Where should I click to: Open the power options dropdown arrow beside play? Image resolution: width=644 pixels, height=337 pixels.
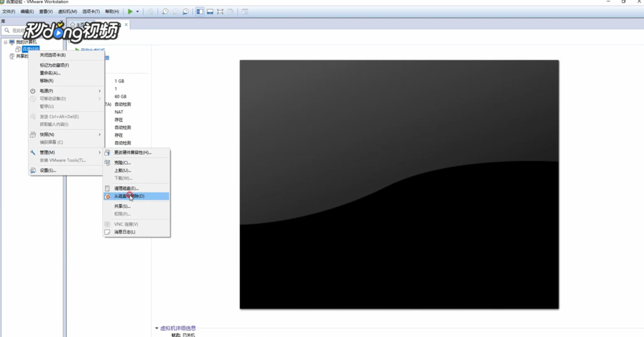click(138, 12)
